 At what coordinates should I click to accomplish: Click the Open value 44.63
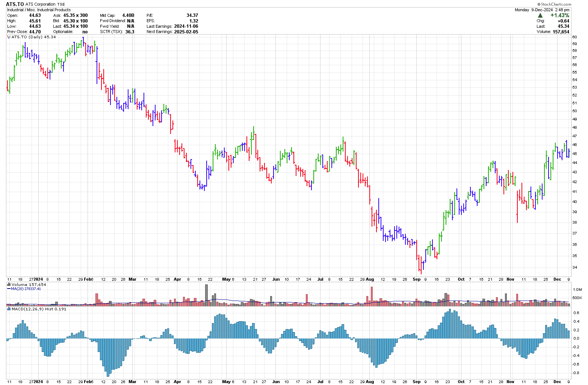35,15
